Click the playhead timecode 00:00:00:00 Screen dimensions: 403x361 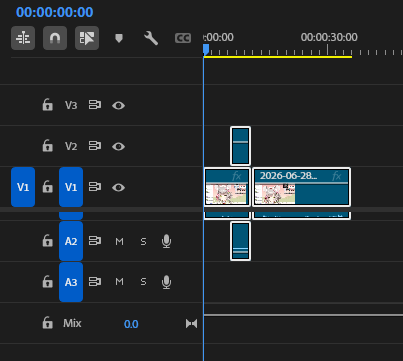click(55, 12)
